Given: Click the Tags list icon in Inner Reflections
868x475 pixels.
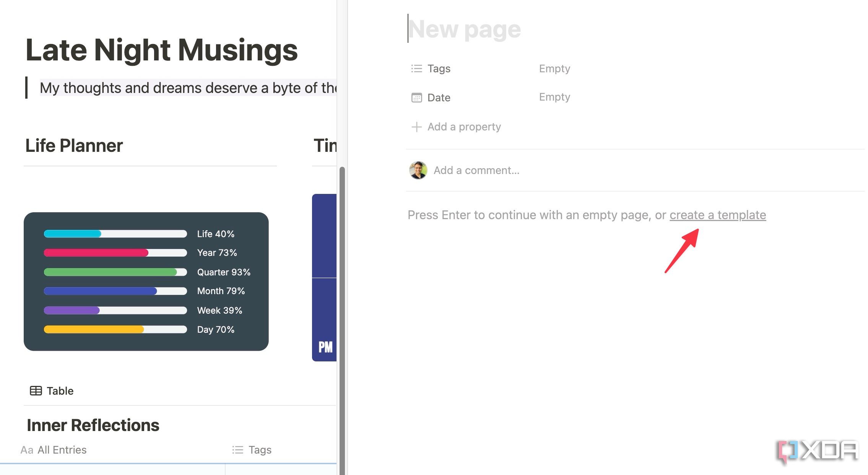Looking at the screenshot, I should [x=237, y=450].
